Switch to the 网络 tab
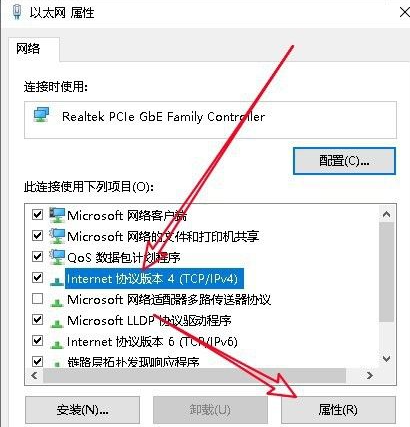Viewport: 410px width, 427px height. tap(29, 49)
